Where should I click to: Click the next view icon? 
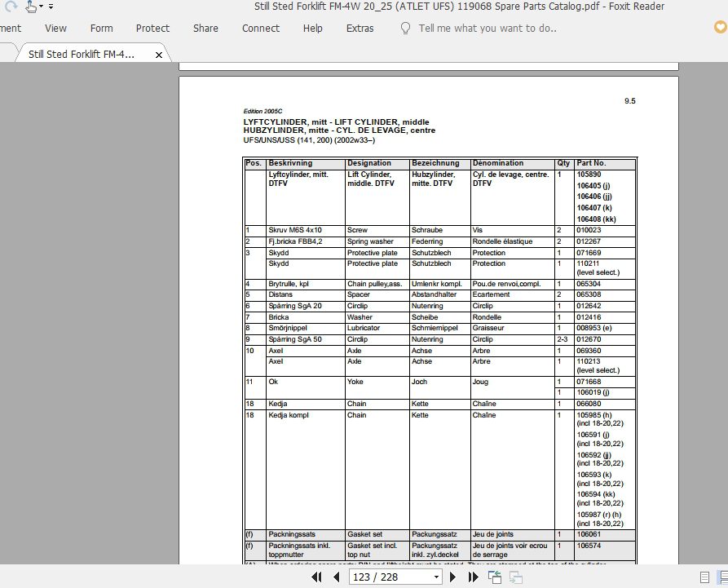(516, 577)
